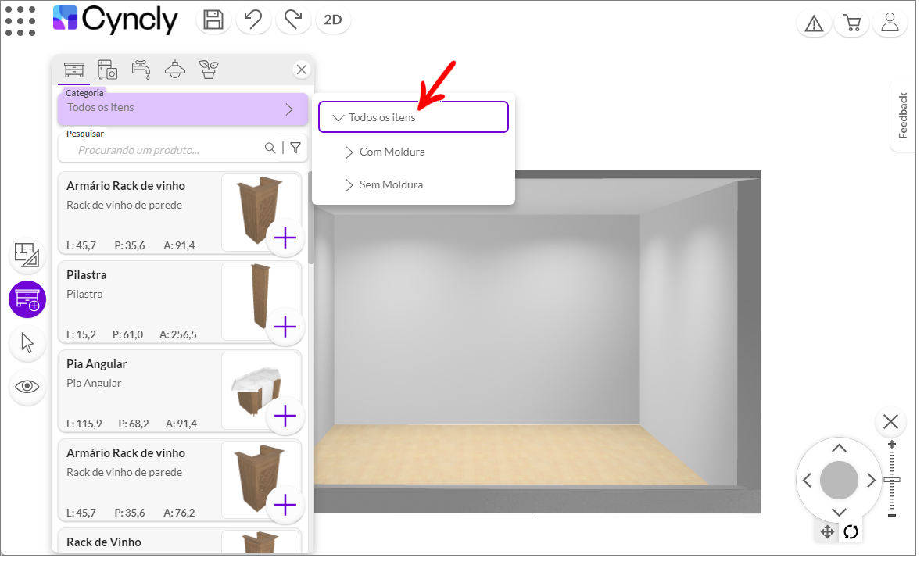Rotate the camera view down
Viewport: 924px width, 565px height.
coord(839,512)
